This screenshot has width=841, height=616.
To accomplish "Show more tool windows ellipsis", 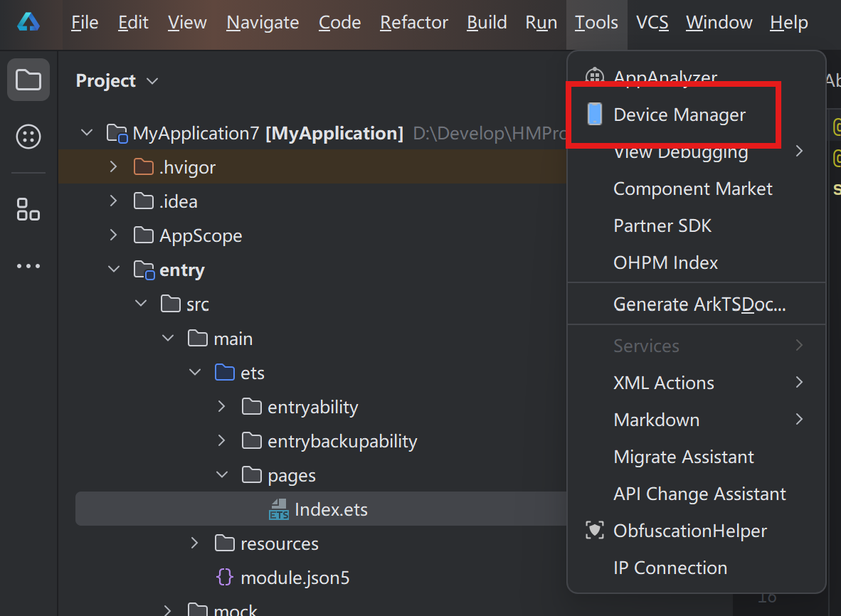I will point(28,266).
